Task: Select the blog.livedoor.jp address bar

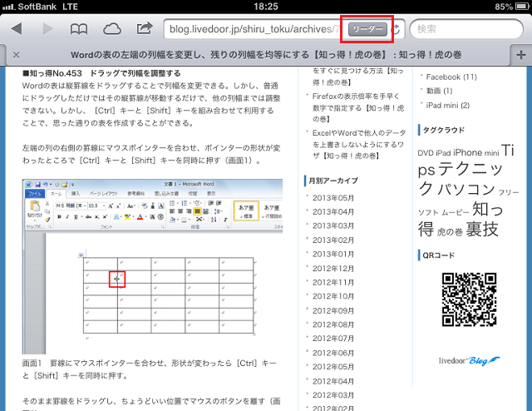Action: point(254,29)
